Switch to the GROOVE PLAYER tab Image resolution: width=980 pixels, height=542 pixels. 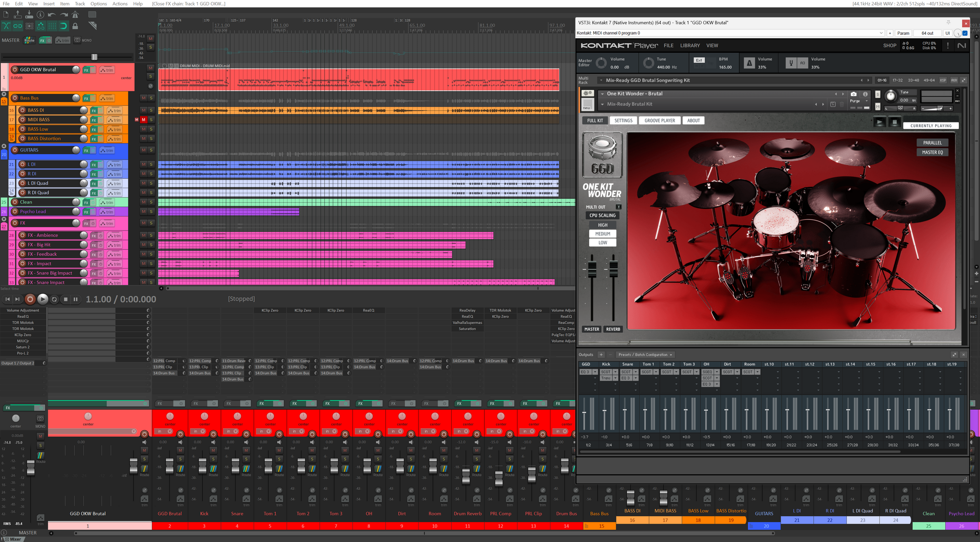coord(660,120)
